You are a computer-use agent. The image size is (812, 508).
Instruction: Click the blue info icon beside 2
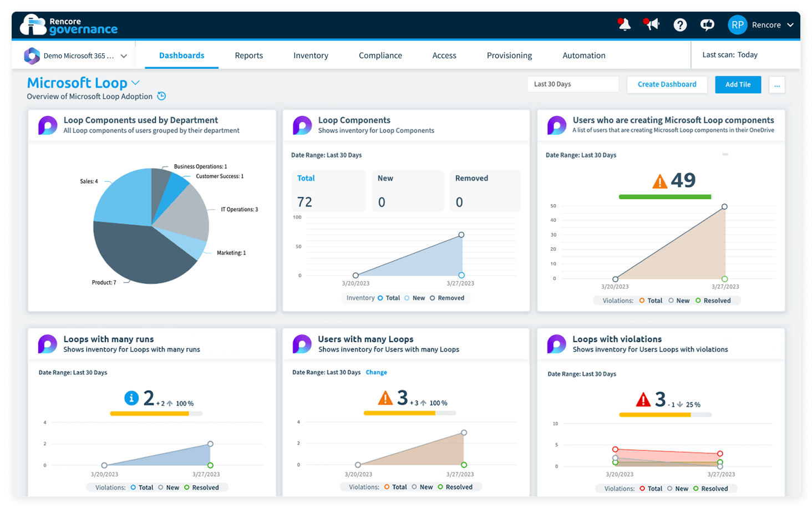click(131, 398)
